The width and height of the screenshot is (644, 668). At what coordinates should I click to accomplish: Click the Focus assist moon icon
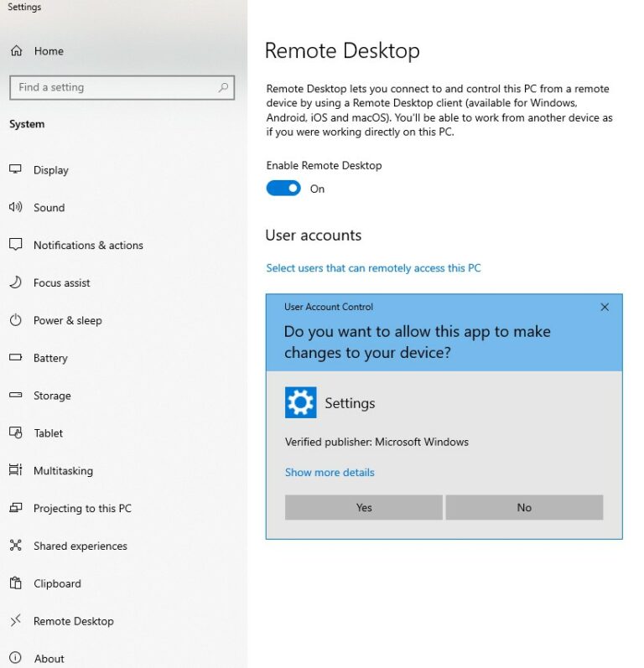tap(15, 282)
